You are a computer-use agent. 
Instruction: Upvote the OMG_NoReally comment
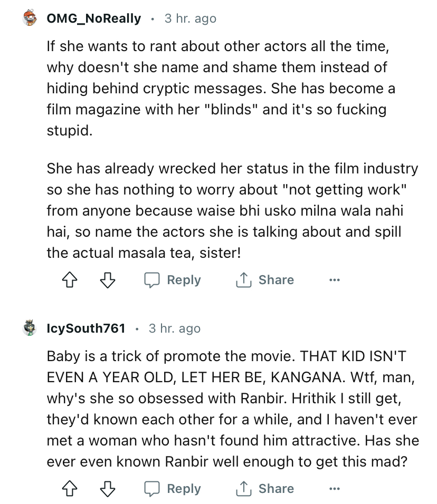69,280
